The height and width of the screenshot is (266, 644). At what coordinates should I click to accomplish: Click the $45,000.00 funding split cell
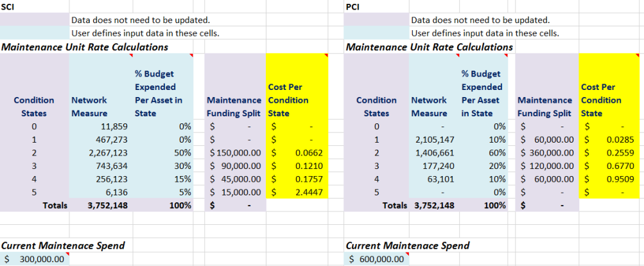click(x=236, y=179)
